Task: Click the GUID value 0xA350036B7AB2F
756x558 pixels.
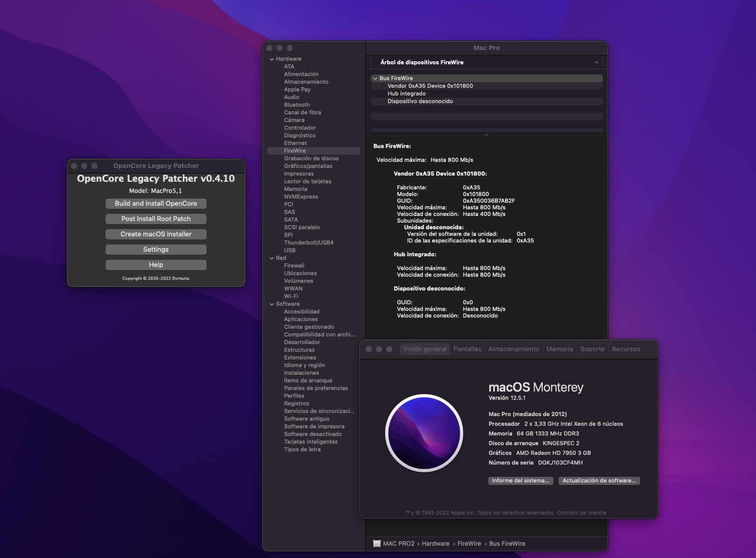Action: click(489, 201)
